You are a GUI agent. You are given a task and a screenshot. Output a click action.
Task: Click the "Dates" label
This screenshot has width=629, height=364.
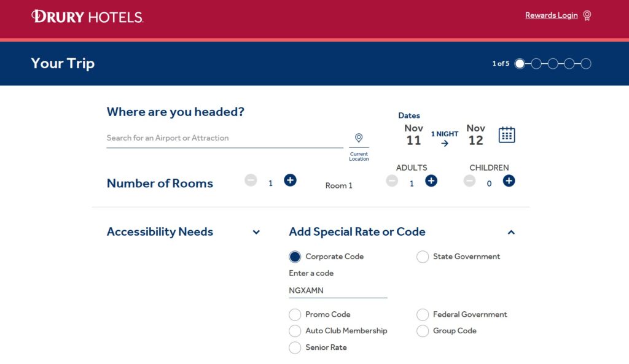pos(408,115)
